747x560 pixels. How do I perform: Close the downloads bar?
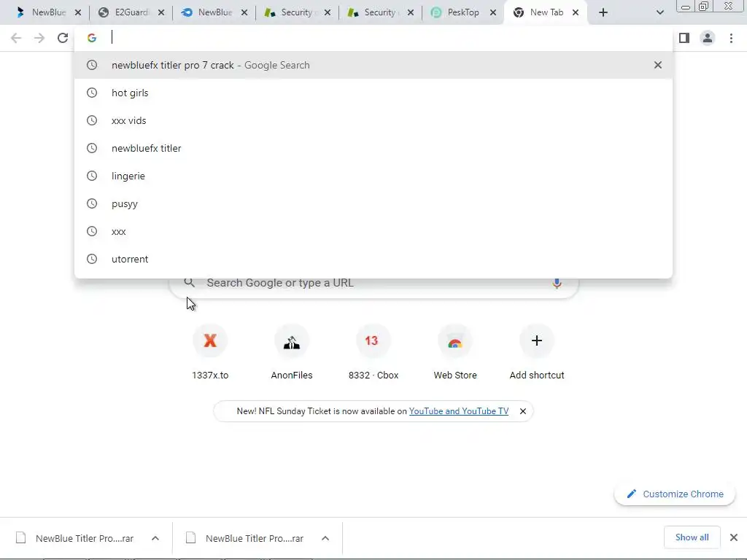click(734, 537)
